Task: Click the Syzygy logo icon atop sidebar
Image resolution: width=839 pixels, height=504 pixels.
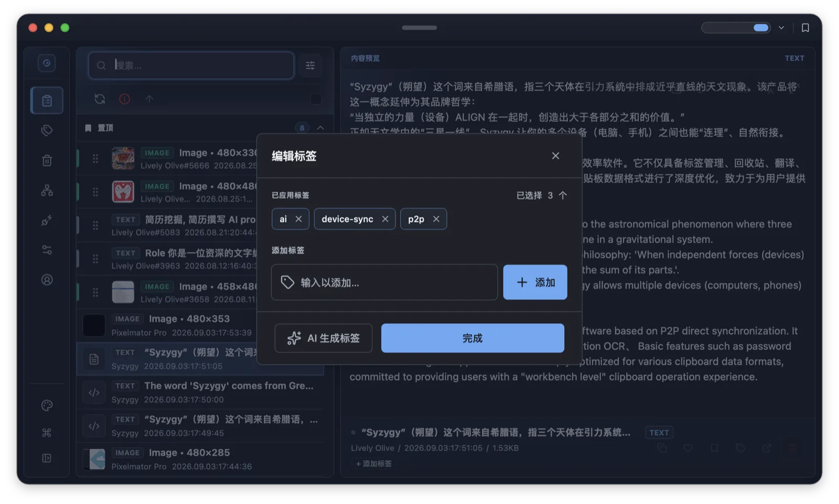Action: [x=47, y=63]
